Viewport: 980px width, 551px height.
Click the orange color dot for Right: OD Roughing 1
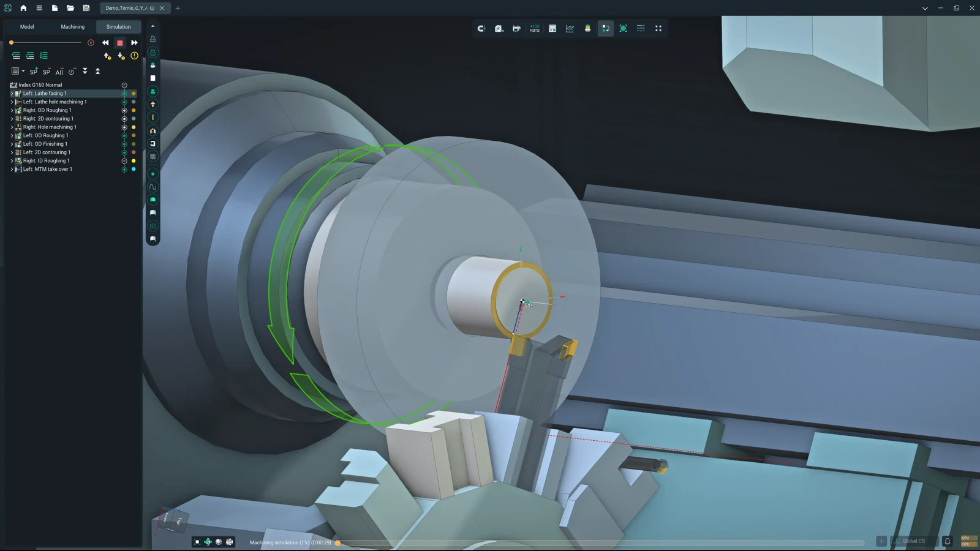[134, 110]
